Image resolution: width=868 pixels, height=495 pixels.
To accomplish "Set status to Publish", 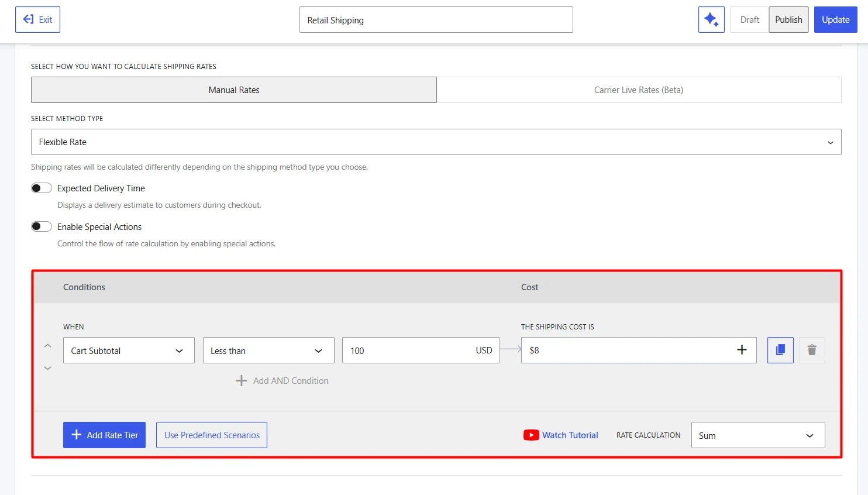I will coord(788,19).
